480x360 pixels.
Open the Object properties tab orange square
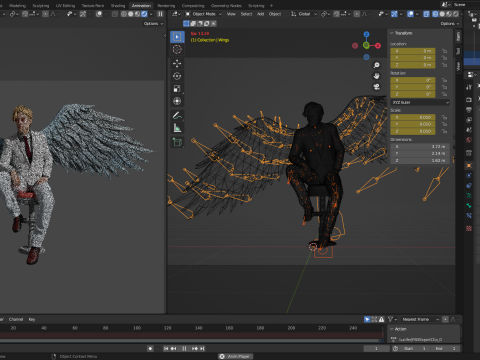pos(469,166)
